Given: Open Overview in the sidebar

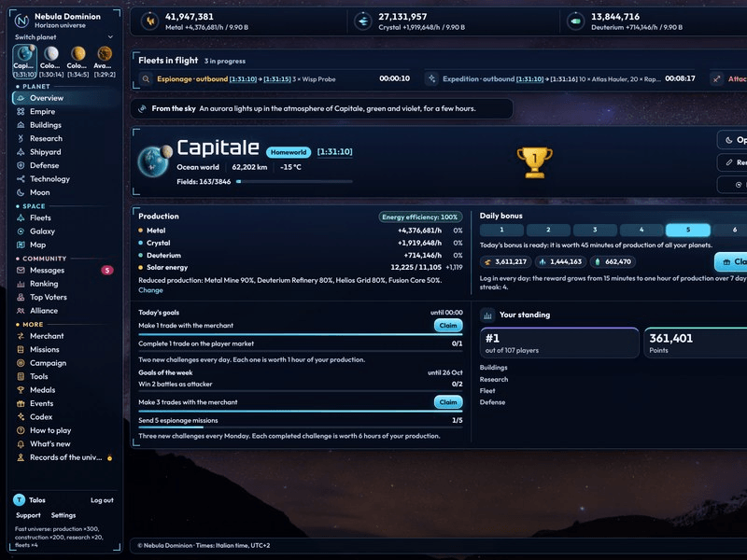Looking at the screenshot, I should [64, 98].
